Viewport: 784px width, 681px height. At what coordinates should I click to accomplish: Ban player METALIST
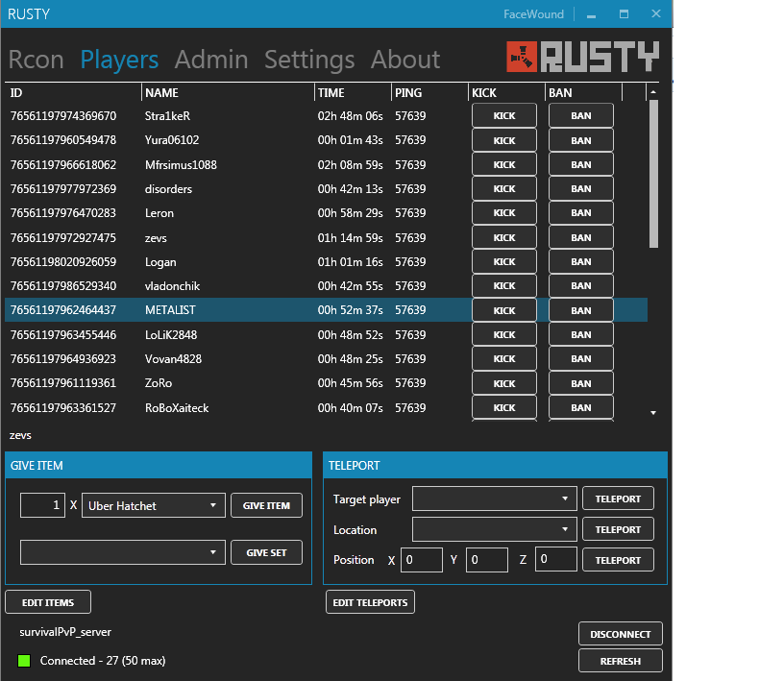[x=581, y=310]
